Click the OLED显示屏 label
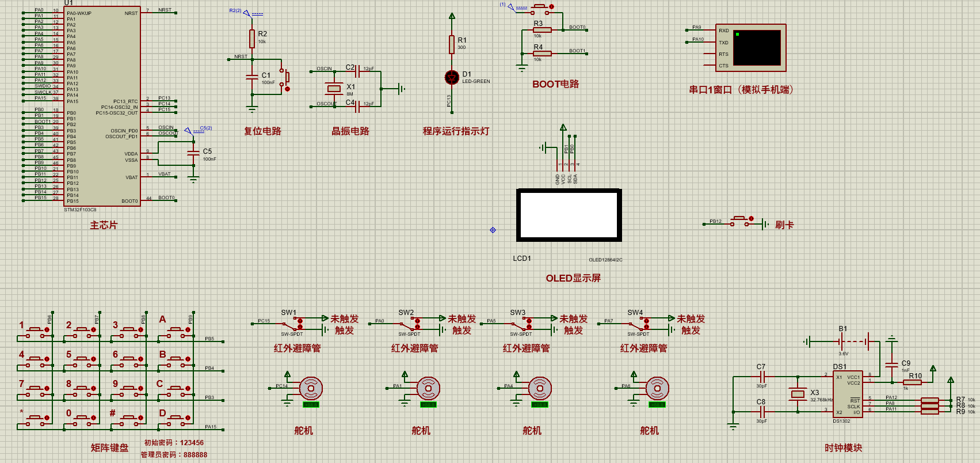The width and height of the screenshot is (980, 463). point(573,278)
